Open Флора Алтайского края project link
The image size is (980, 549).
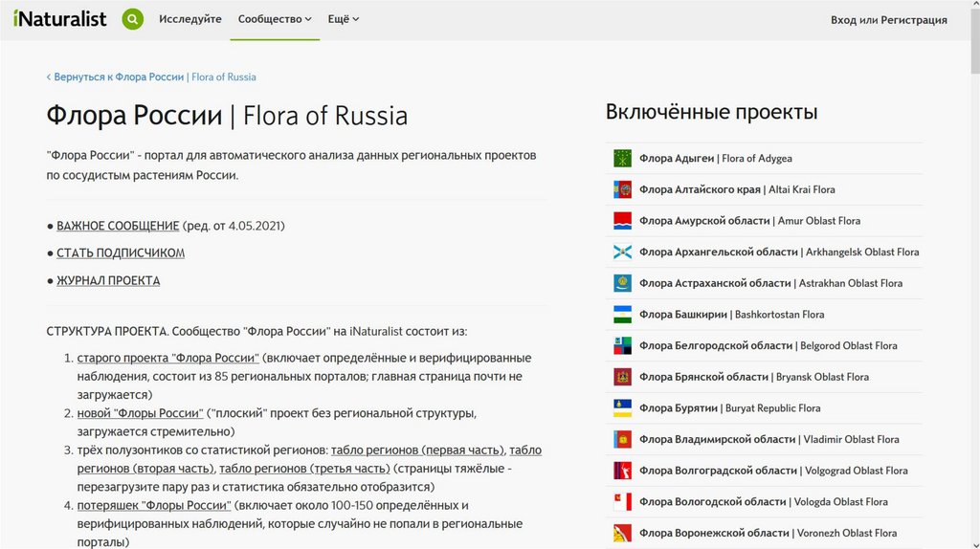click(737, 190)
